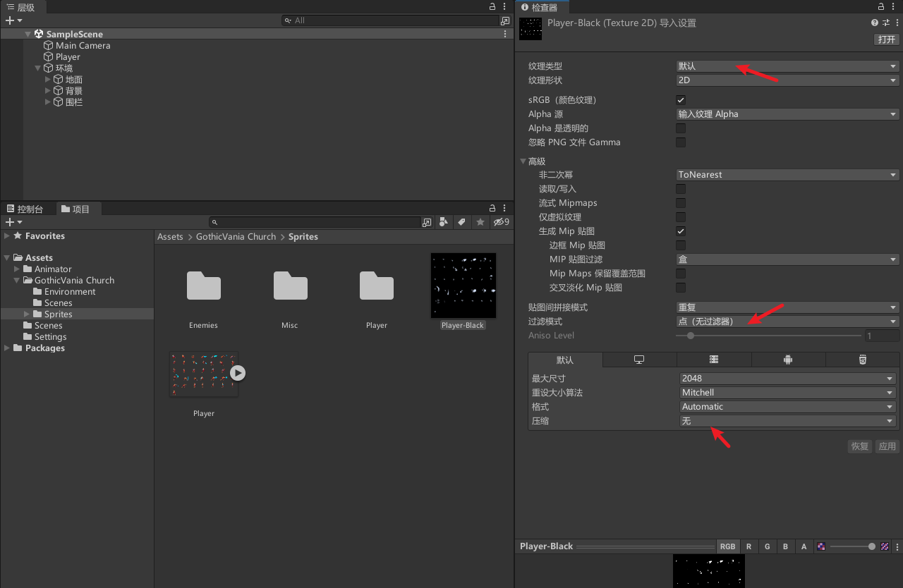Enable 交叉淡化 Mip 贴图 checkbox
The height and width of the screenshot is (588, 903).
tap(681, 288)
